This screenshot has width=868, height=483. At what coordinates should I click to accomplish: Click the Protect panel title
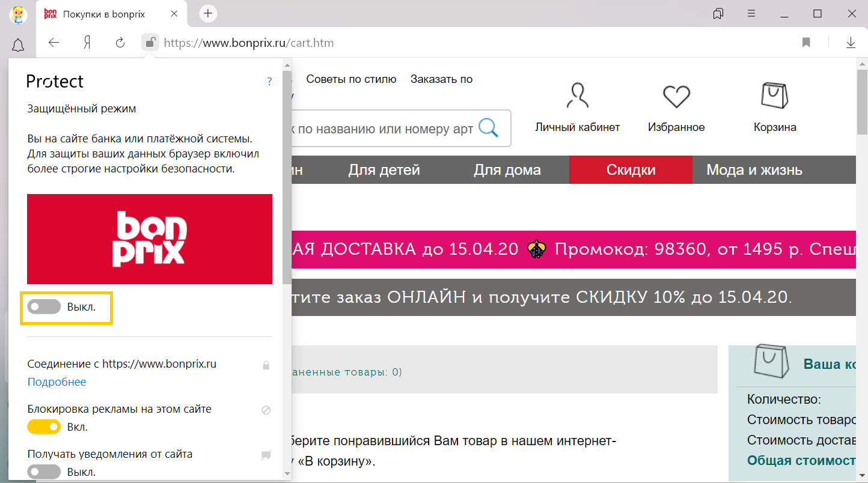[x=55, y=82]
